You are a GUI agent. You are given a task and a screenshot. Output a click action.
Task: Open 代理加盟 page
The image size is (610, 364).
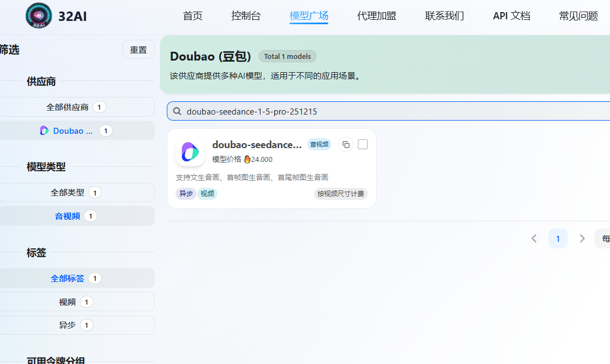click(377, 16)
